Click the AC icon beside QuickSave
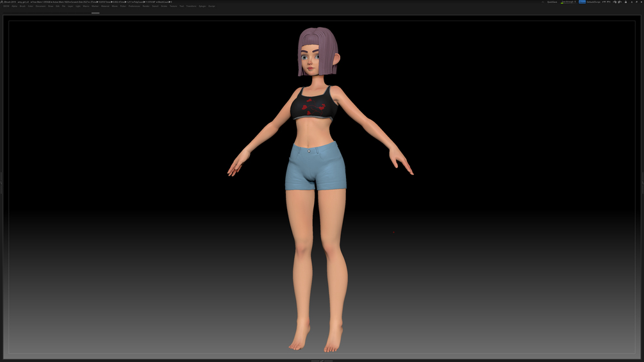Viewport: 644px width, 362px height. [543, 2]
